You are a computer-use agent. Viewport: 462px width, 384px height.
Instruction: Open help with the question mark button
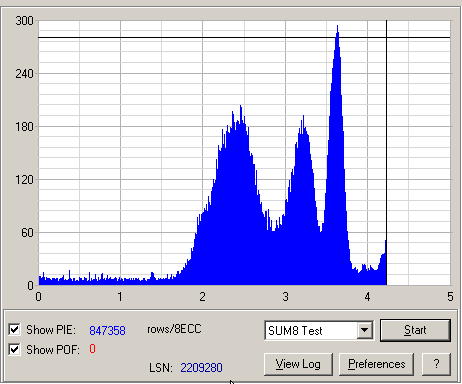tap(436, 364)
